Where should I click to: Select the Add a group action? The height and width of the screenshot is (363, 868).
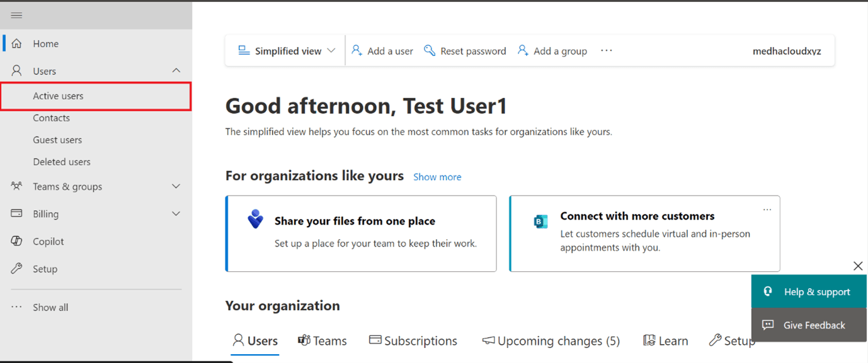click(552, 50)
